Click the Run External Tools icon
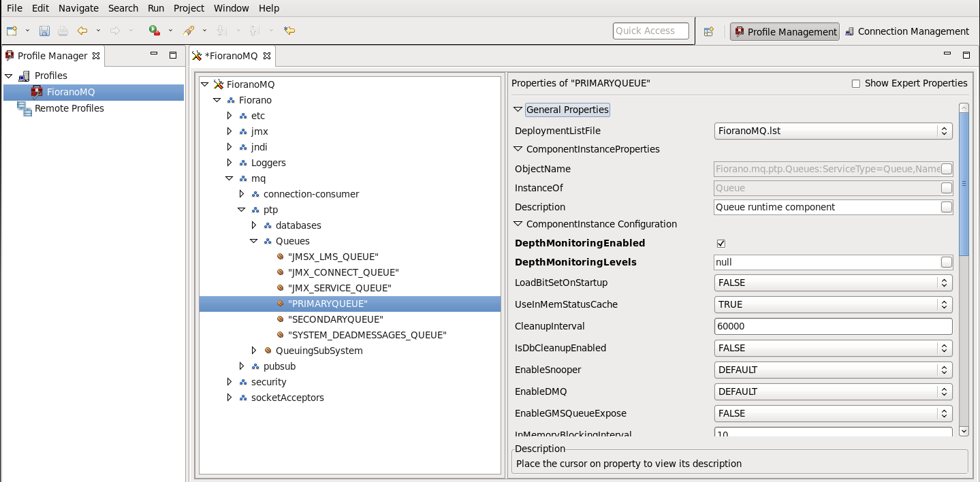The height and width of the screenshot is (482, 980). 155,31
